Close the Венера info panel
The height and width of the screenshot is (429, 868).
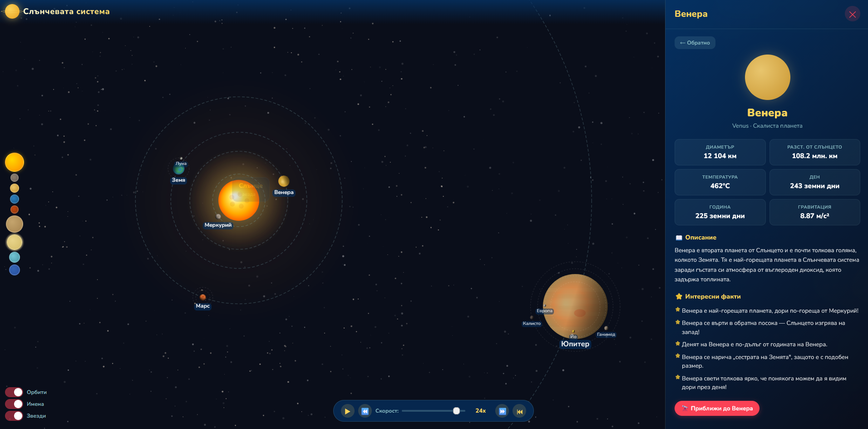pos(852,14)
